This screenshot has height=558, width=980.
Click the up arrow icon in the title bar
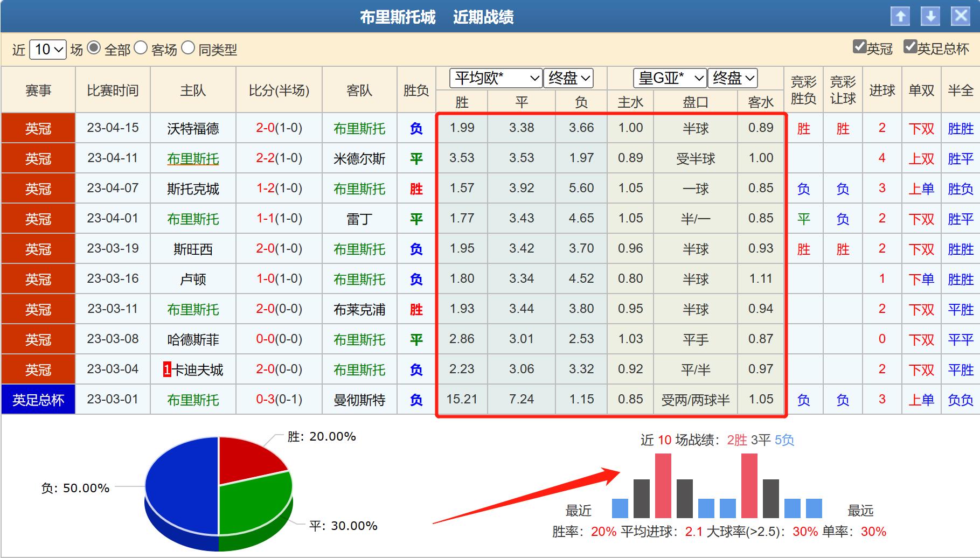click(900, 16)
